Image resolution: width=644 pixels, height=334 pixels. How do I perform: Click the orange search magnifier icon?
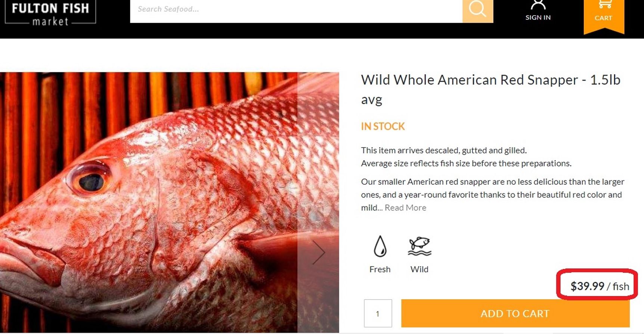478,10
